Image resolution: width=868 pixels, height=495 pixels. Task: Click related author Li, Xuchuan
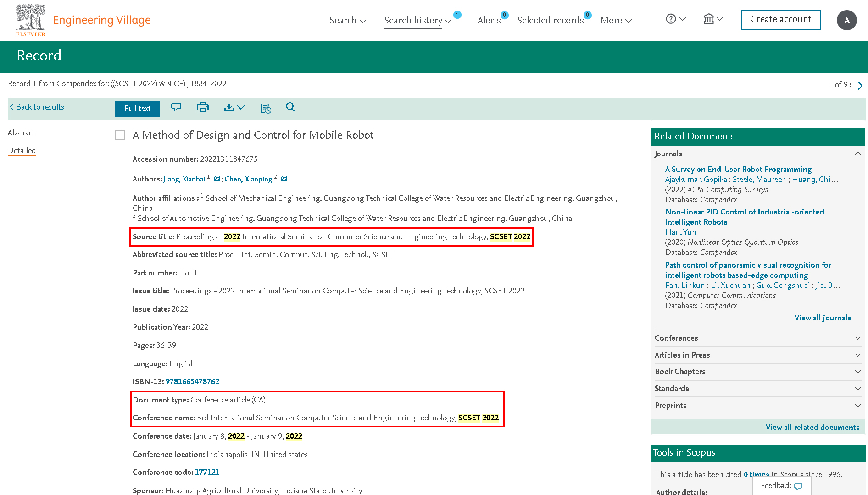coord(730,285)
